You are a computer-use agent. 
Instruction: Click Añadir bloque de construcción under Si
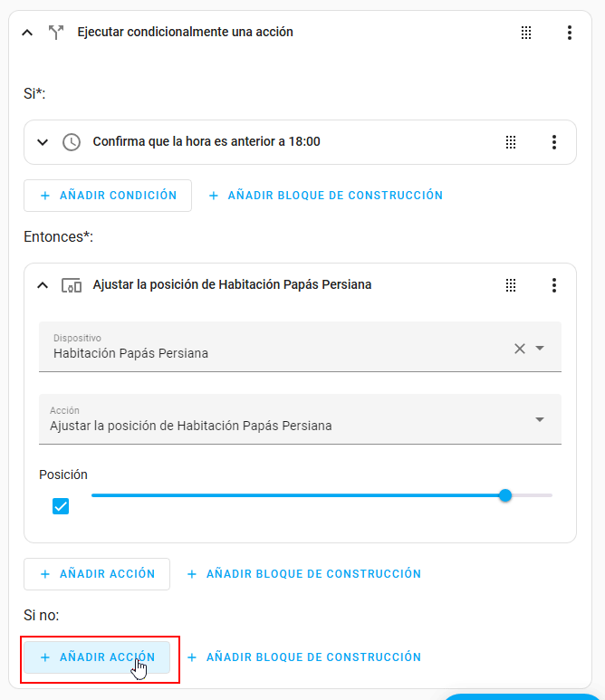click(326, 196)
